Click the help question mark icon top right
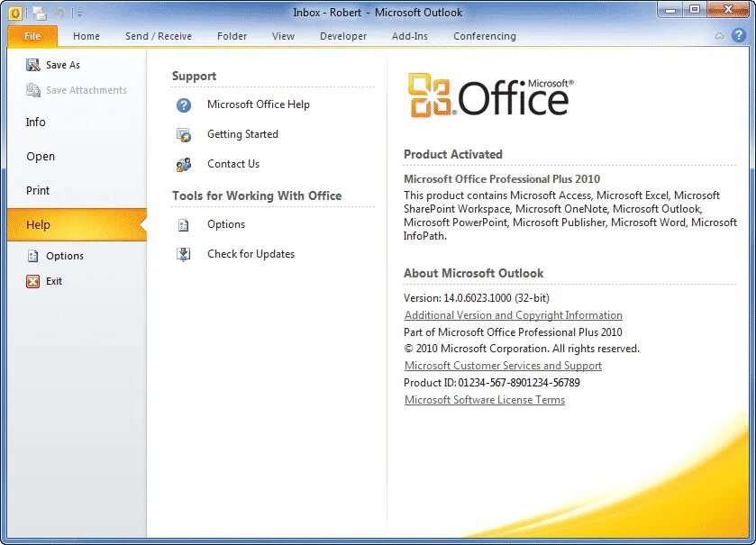Viewport: 756px width, 545px height. pyautogui.click(x=739, y=35)
